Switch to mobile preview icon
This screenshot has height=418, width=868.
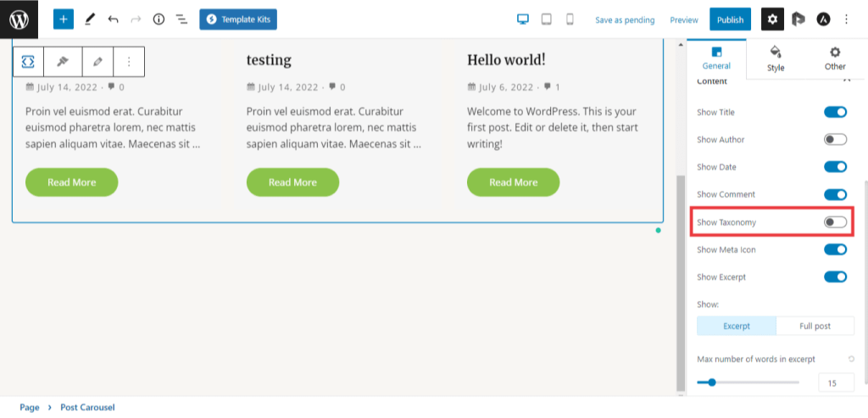[x=570, y=19]
